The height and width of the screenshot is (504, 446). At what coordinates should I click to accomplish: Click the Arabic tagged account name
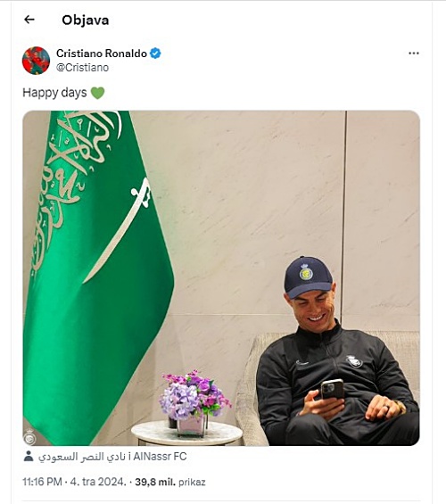pyautogui.click(x=81, y=457)
